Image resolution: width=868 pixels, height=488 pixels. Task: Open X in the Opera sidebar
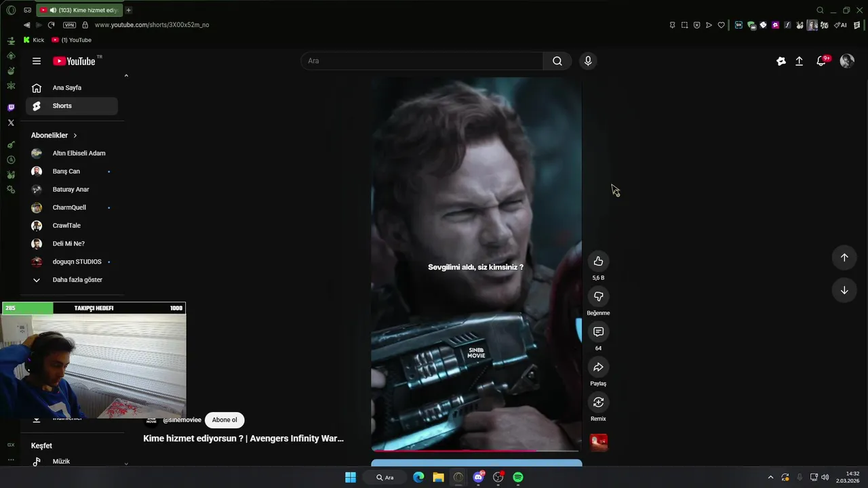11,123
